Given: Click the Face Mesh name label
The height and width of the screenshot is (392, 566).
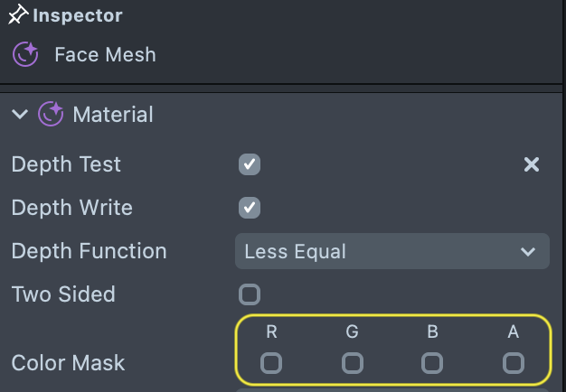Looking at the screenshot, I should pos(105,54).
